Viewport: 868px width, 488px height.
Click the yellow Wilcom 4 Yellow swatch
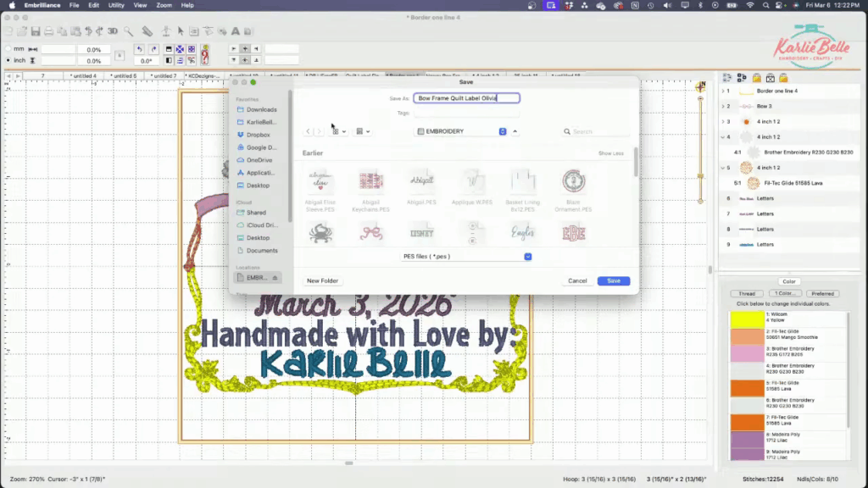(747, 319)
